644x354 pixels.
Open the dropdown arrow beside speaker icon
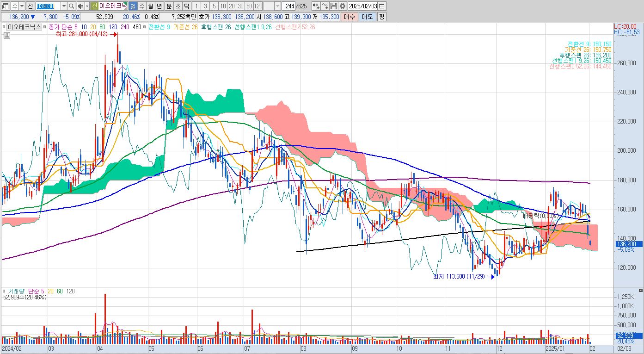click(x=87, y=6)
